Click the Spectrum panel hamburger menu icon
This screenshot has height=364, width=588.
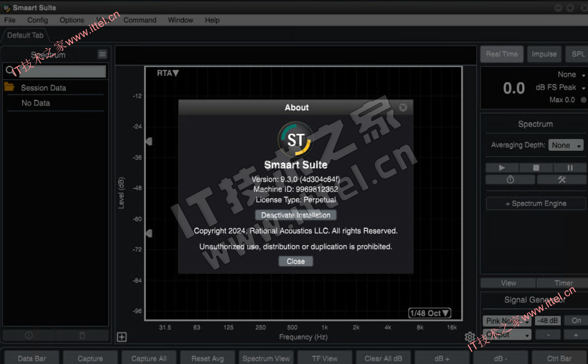102,54
